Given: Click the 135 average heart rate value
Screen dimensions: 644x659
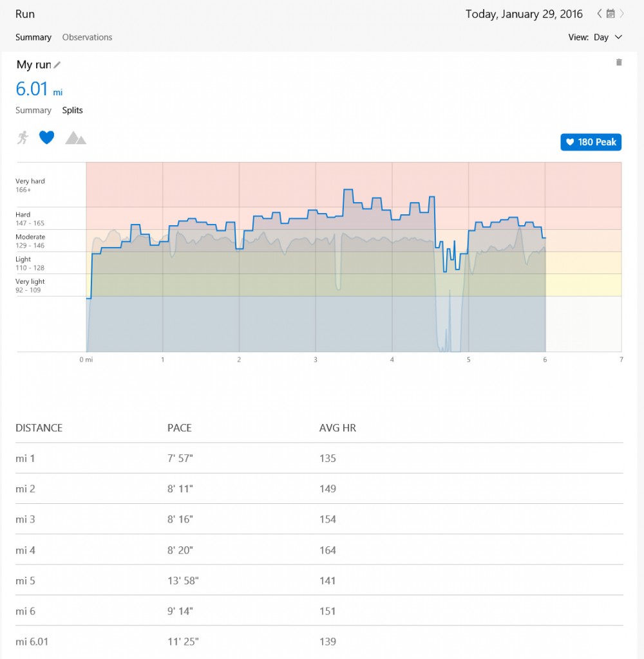Looking at the screenshot, I should click(328, 458).
